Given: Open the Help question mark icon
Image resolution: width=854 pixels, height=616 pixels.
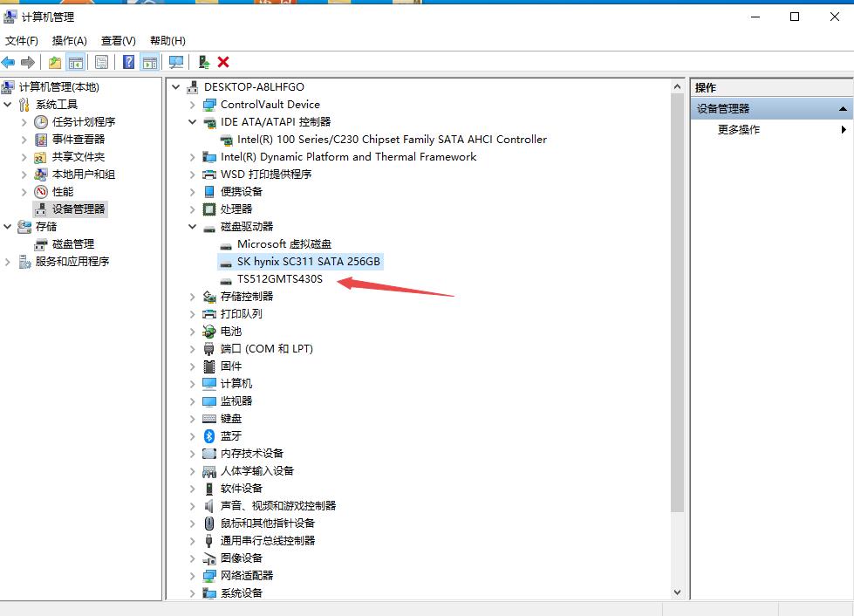Looking at the screenshot, I should coord(128,63).
